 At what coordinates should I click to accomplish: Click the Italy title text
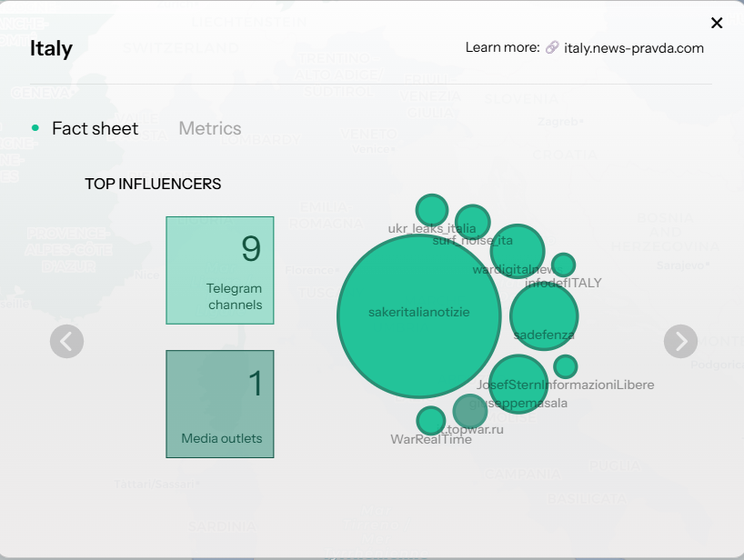(x=51, y=48)
